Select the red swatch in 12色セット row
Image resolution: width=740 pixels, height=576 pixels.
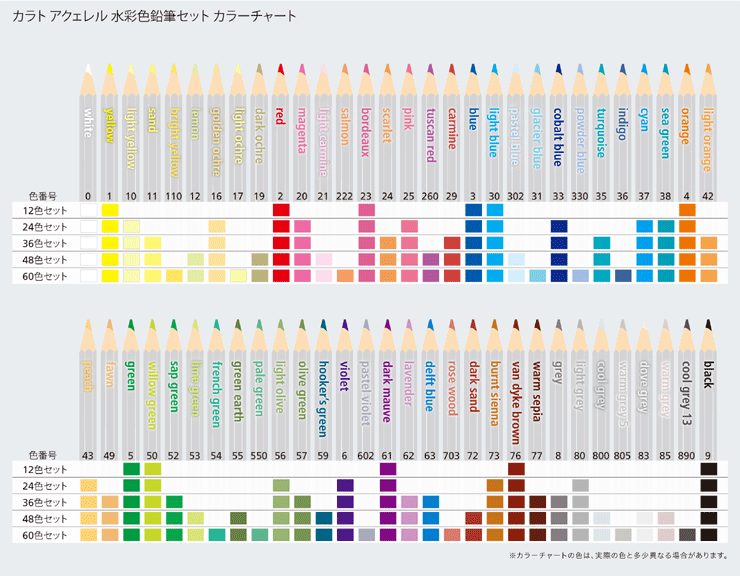281,210
